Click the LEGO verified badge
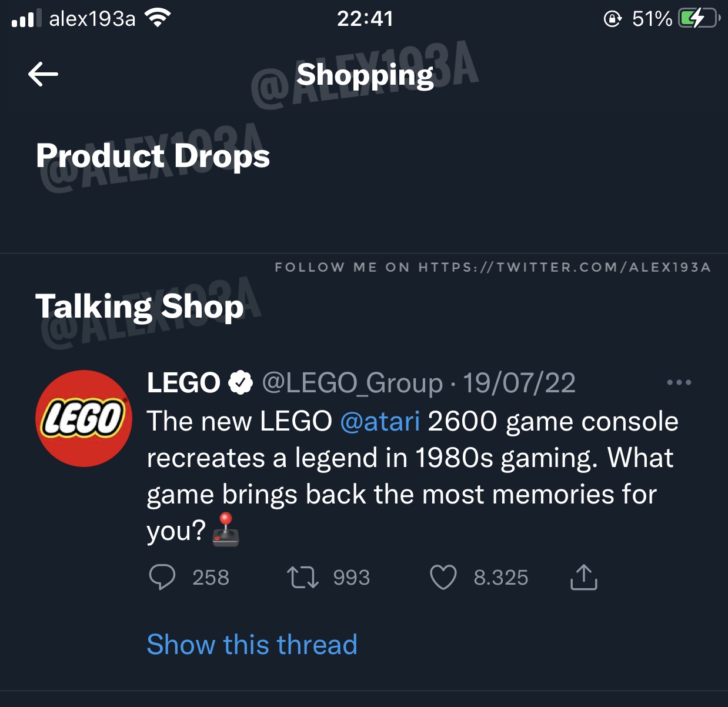This screenshot has height=707, width=728. [240, 383]
